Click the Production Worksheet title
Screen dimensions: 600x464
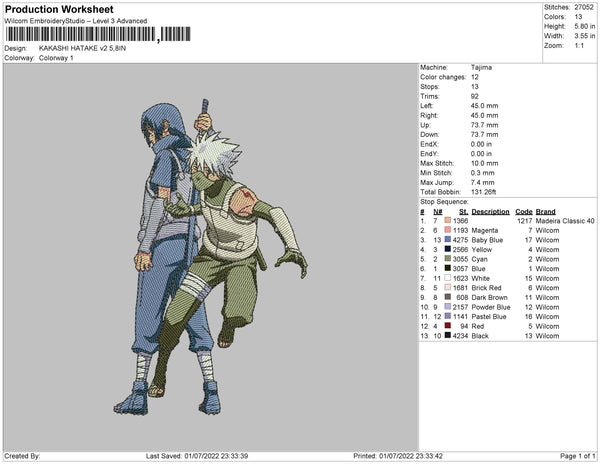[x=58, y=9]
